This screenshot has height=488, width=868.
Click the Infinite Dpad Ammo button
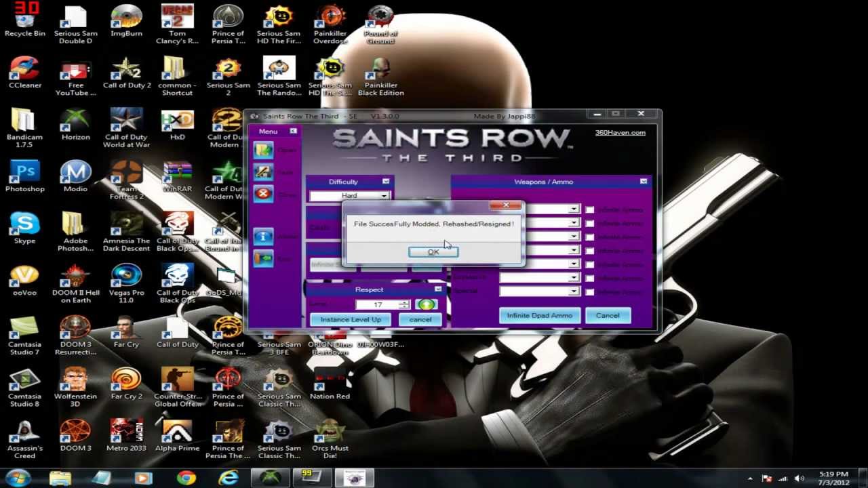(x=540, y=315)
